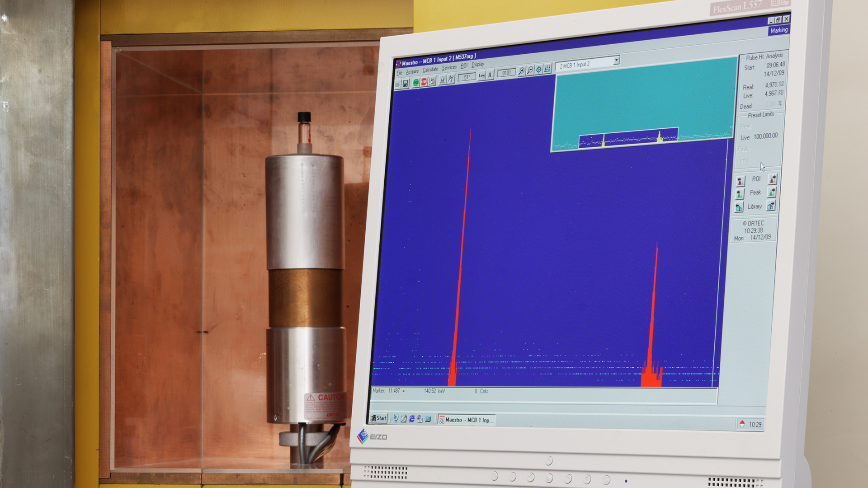Viewport: 868px width, 488px height.
Task: Go to next Library entry
Action: [771, 206]
